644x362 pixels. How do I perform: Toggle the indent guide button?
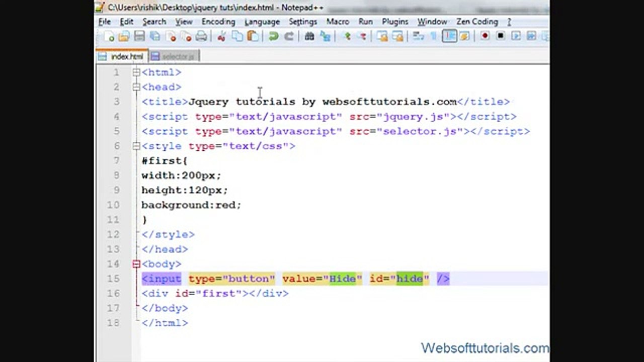pos(449,36)
